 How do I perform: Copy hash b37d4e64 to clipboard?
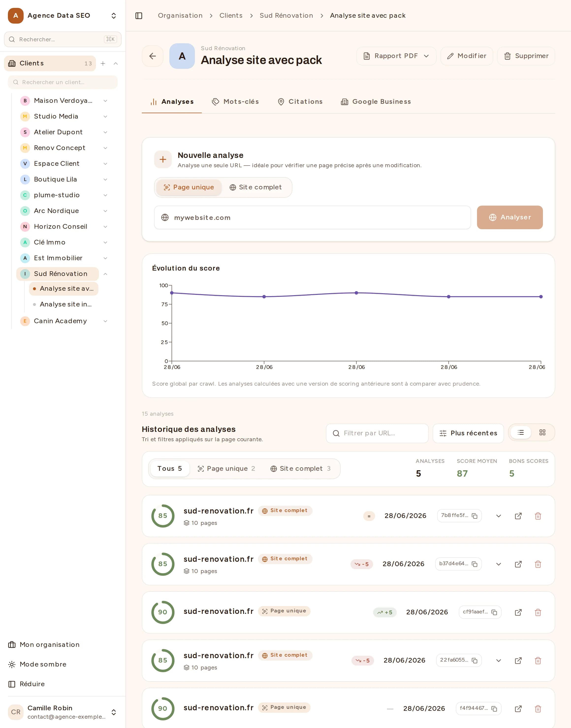point(474,564)
